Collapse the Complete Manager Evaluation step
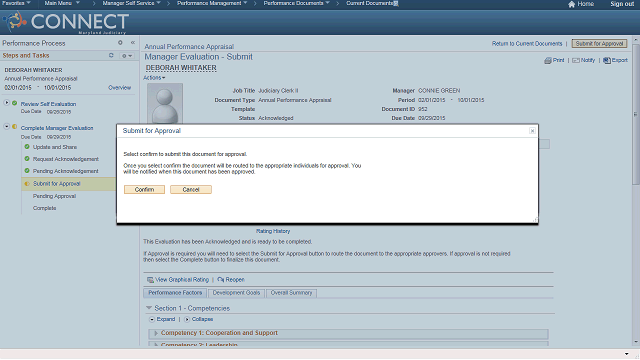 click(x=7, y=127)
